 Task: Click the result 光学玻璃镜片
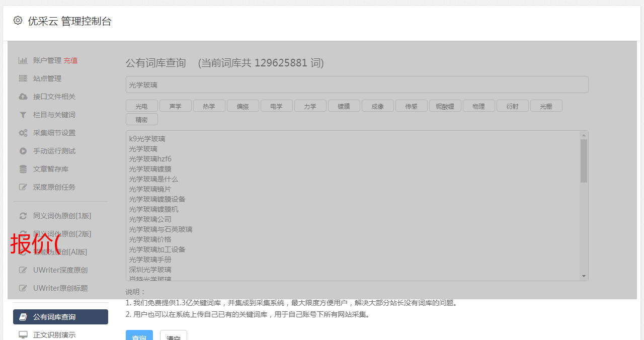(150, 189)
